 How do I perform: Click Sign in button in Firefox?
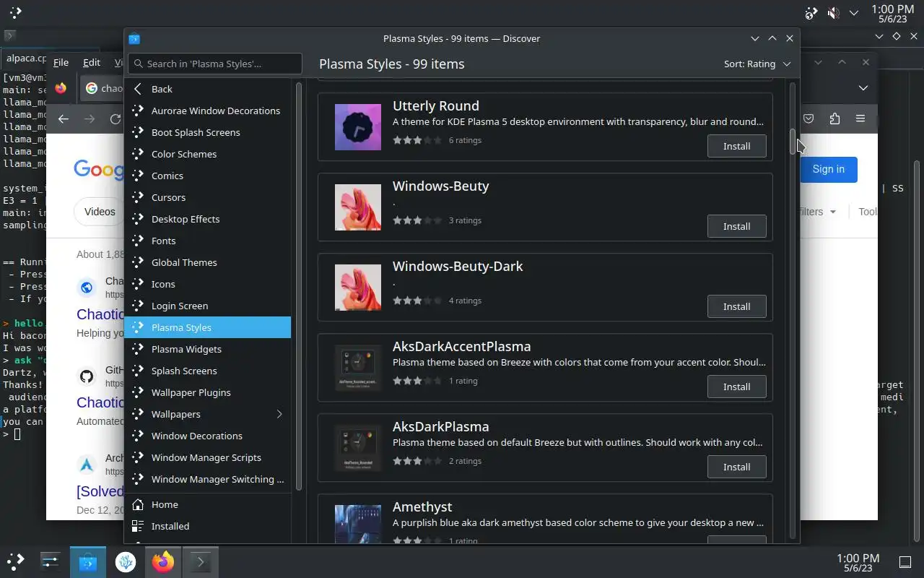[828, 169]
